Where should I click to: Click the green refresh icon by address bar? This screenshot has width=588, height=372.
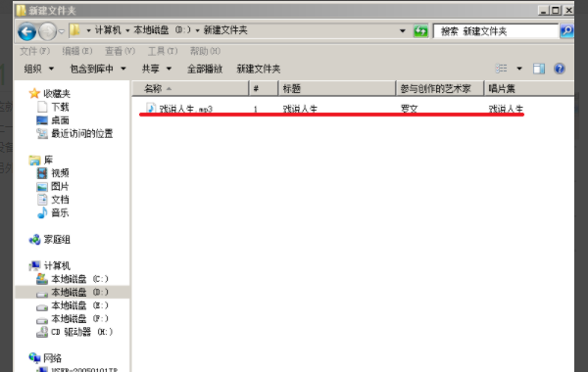[x=420, y=30]
